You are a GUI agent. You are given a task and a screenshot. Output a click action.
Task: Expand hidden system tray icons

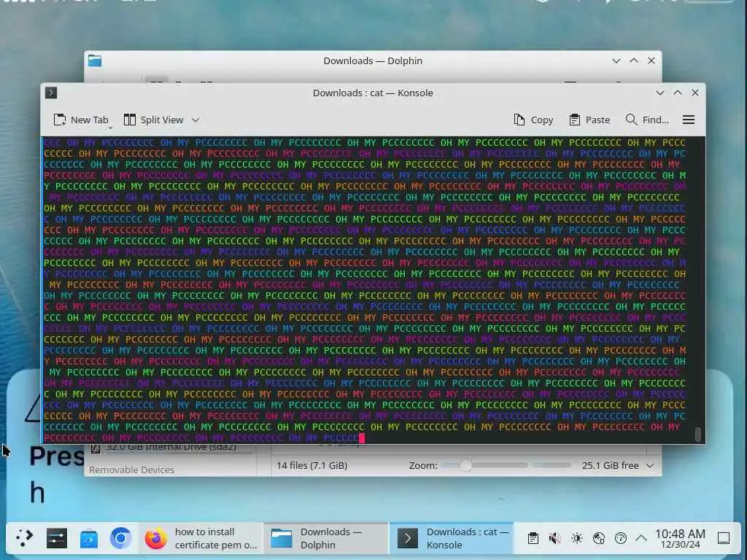pos(641,538)
